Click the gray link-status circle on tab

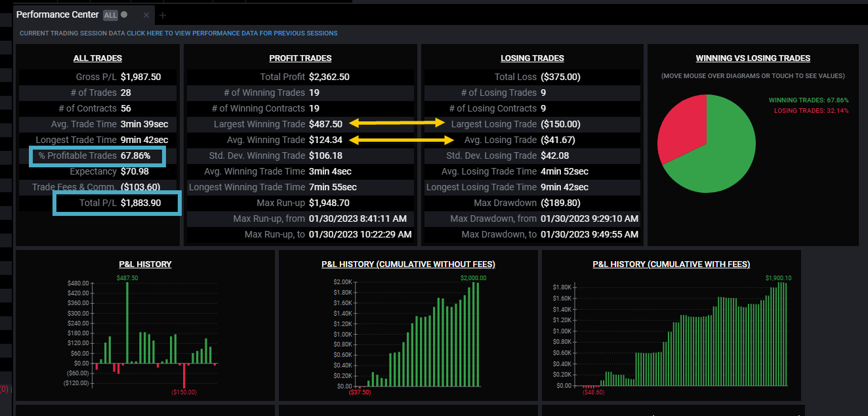tap(124, 14)
